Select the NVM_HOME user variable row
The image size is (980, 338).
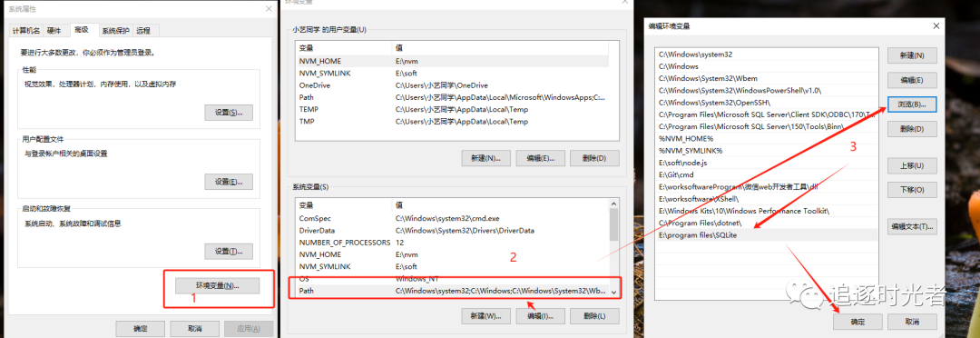[x=453, y=62]
